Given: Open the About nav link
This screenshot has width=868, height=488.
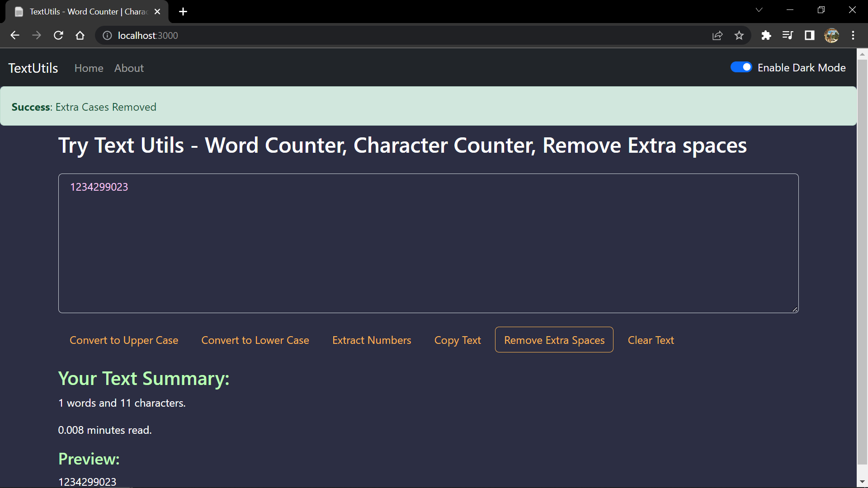Looking at the screenshot, I should tap(129, 68).
